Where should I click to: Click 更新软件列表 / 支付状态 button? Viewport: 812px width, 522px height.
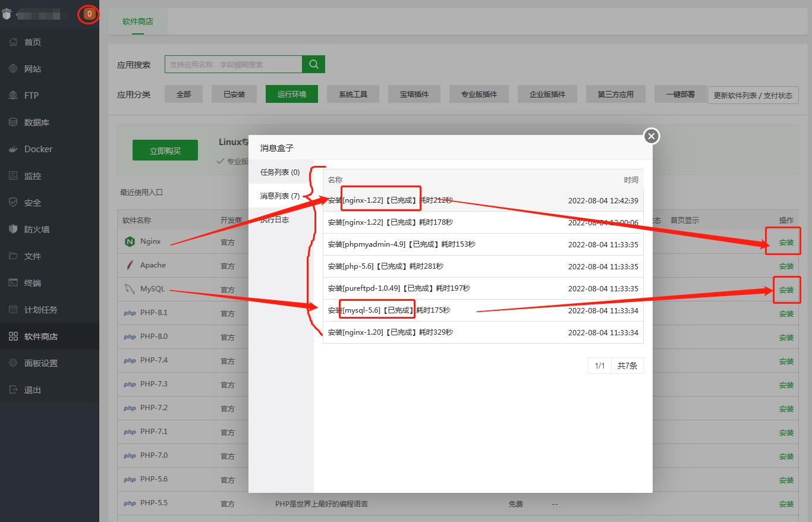[753, 95]
